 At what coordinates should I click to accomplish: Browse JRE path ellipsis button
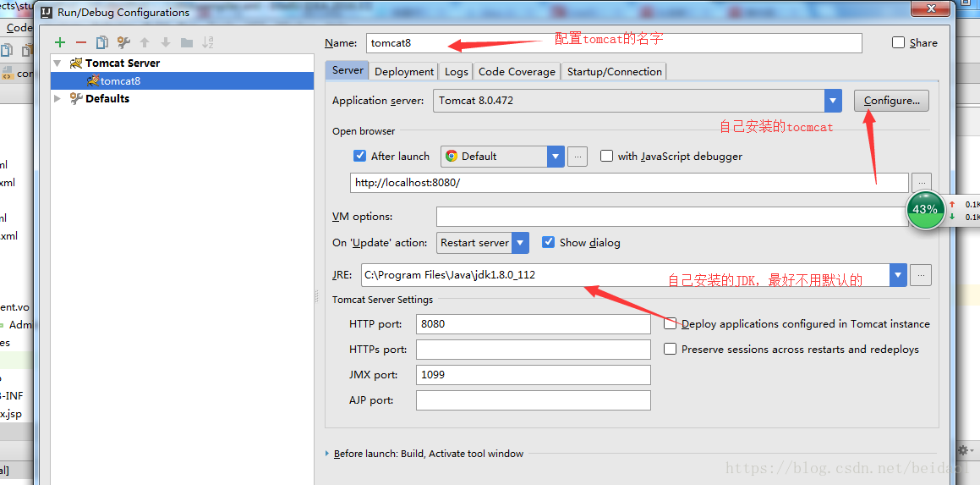[922, 275]
